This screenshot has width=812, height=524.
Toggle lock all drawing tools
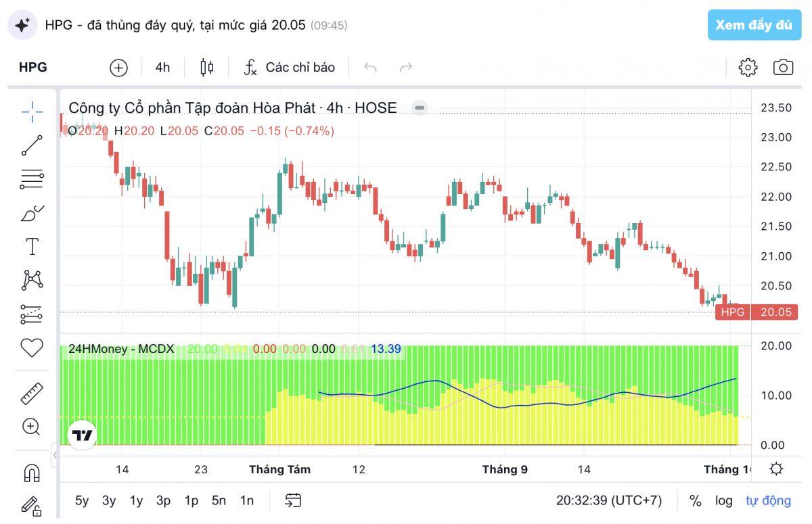32,505
